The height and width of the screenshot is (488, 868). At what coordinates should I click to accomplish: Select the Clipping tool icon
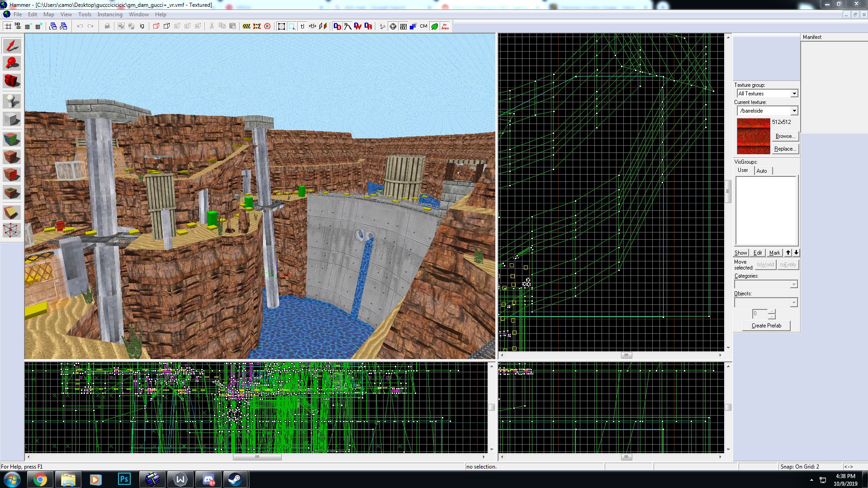[x=12, y=212]
